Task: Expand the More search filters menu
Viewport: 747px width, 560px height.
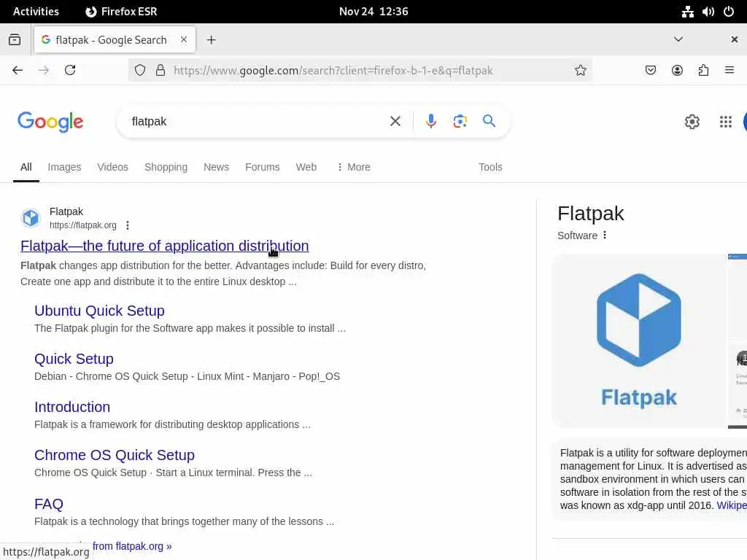Action: pyautogui.click(x=353, y=167)
